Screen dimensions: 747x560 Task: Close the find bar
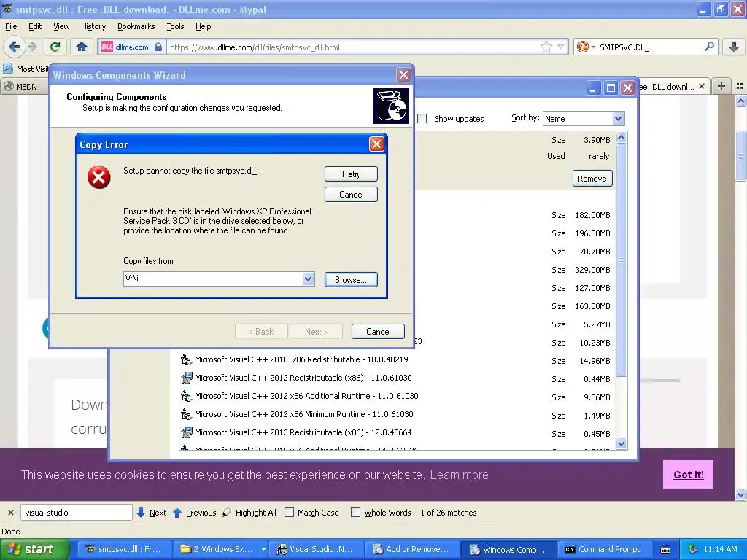point(10,513)
